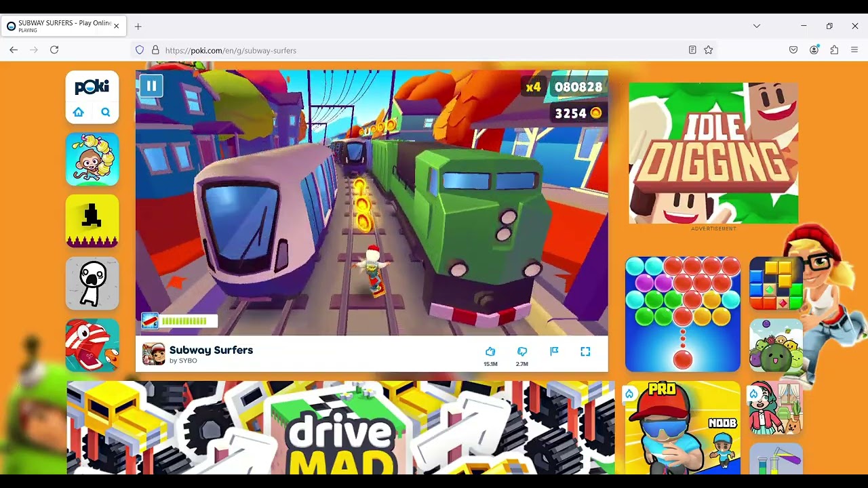Like the game with thumbs up
Viewport: 868px width, 488px height.
[x=490, y=352]
